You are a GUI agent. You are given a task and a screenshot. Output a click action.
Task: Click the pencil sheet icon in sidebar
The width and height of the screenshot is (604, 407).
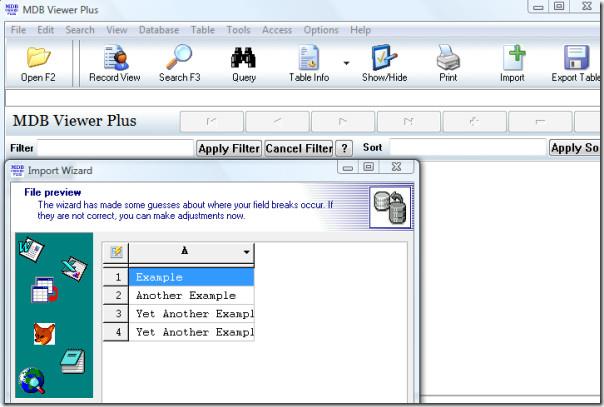pos(74,269)
